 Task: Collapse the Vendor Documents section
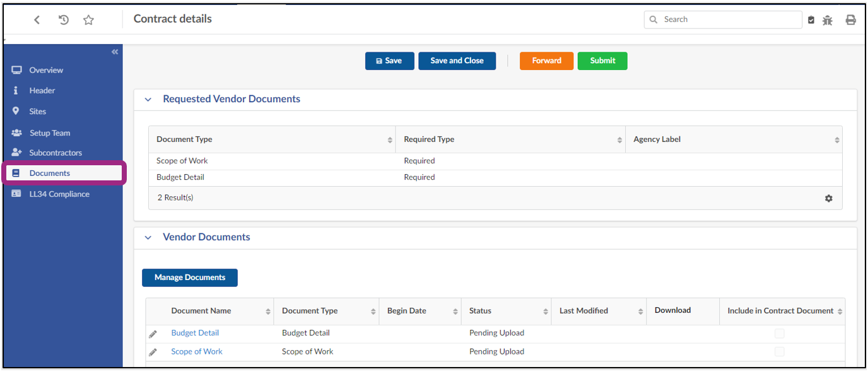pos(148,238)
